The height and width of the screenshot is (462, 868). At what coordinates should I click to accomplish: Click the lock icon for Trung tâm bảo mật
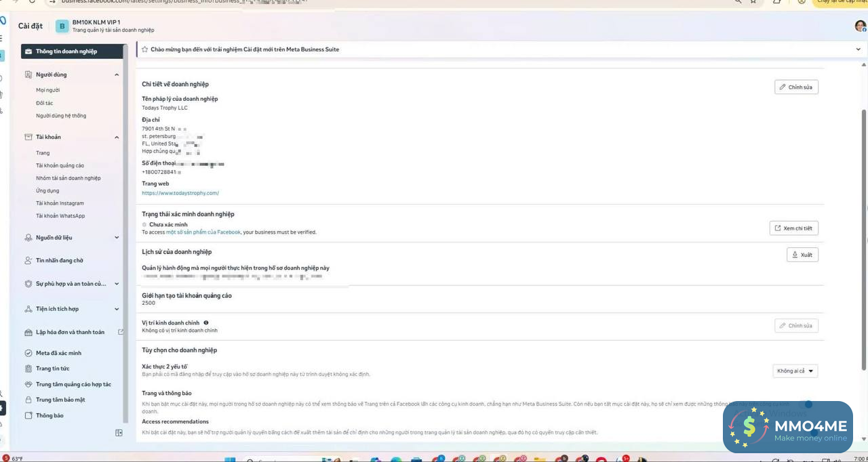pyautogui.click(x=28, y=400)
